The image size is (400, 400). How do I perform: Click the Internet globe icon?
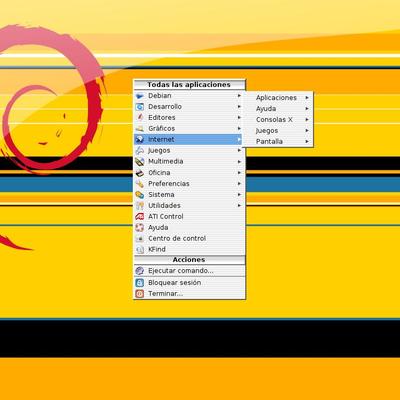140,139
